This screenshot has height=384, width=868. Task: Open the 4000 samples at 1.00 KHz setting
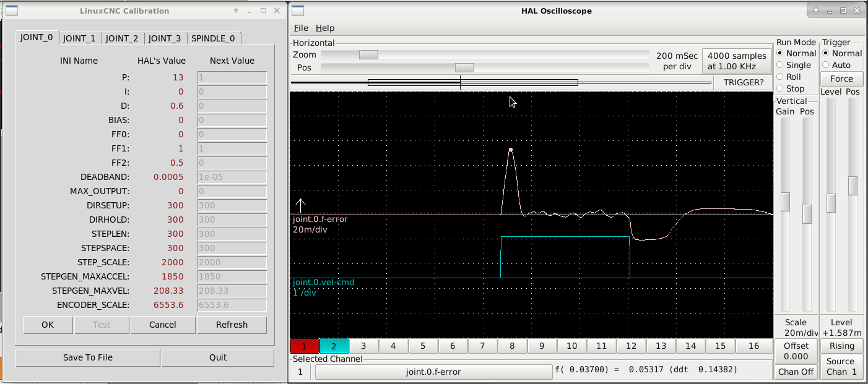737,61
